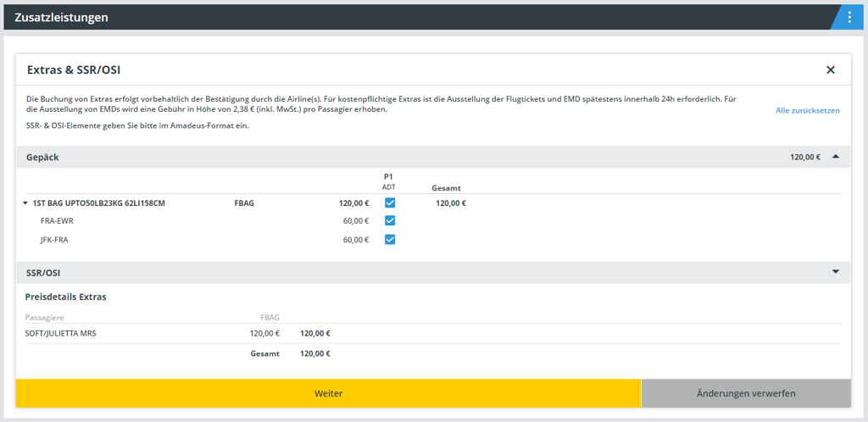Screen dimensions: 868x422
Task: Click the Alle zurücksetzen link
Action: 807,110
